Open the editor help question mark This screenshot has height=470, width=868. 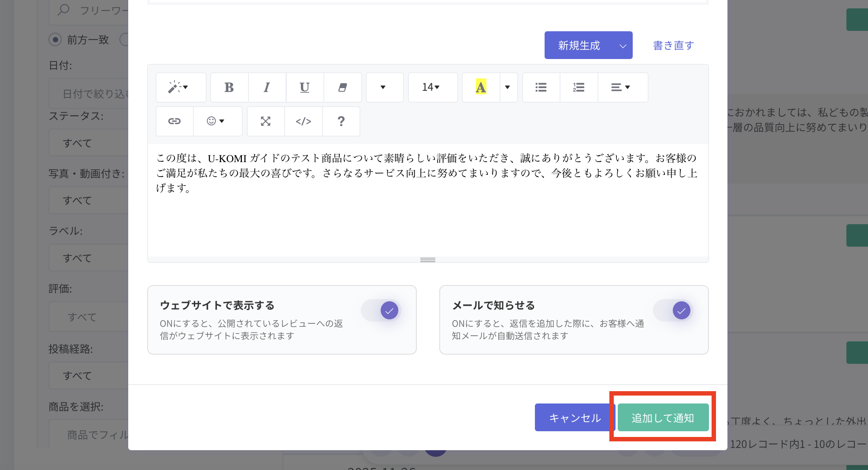point(341,121)
